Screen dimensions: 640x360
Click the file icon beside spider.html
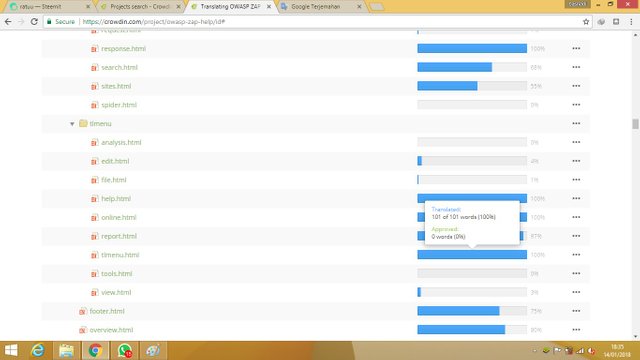click(94, 105)
